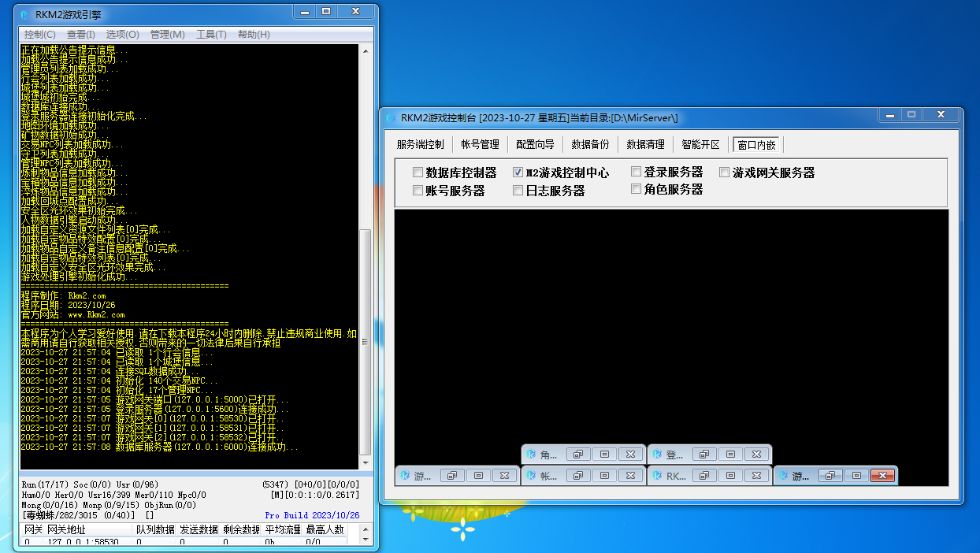The image size is (980, 553).
Task: Click the 网关地址 column header
Action: [x=67, y=530]
